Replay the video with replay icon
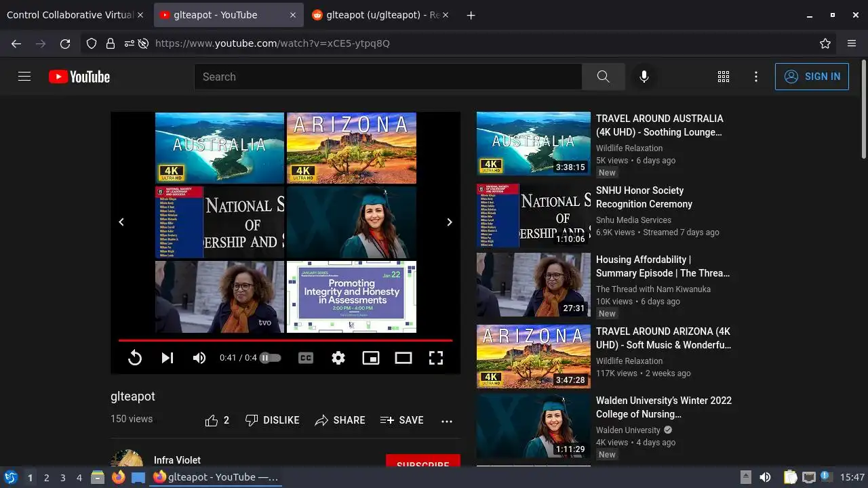Viewport: 868px width, 488px height. click(135, 358)
